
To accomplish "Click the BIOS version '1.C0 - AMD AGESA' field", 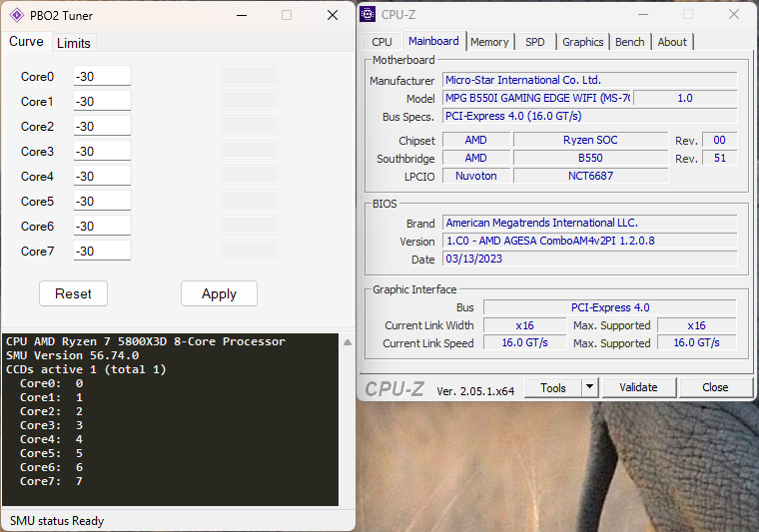I will pos(590,241).
